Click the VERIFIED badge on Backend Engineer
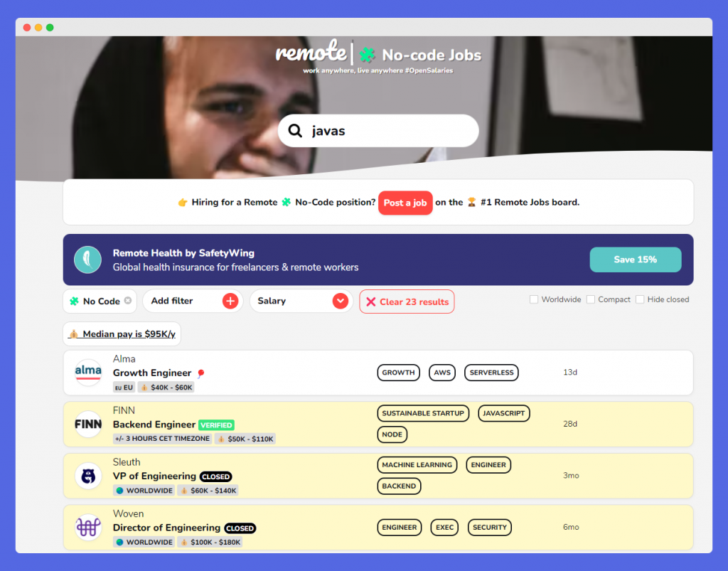Viewport: 728px width, 571px height. [x=216, y=425]
